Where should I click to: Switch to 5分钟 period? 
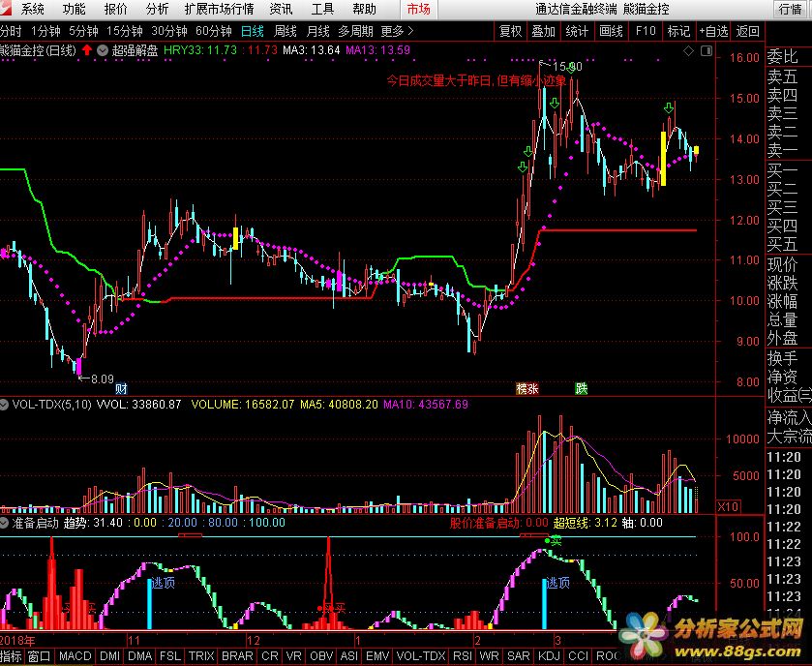click(x=83, y=32)
